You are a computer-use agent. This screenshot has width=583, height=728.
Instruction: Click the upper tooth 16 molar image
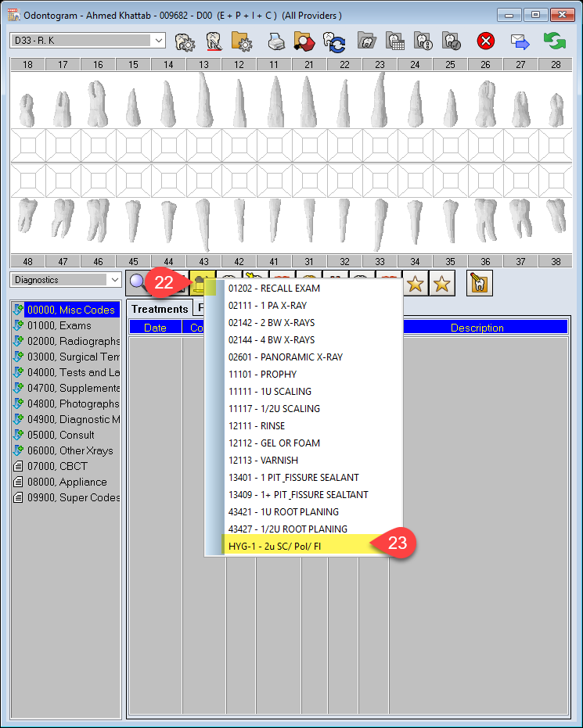(97, 103)
